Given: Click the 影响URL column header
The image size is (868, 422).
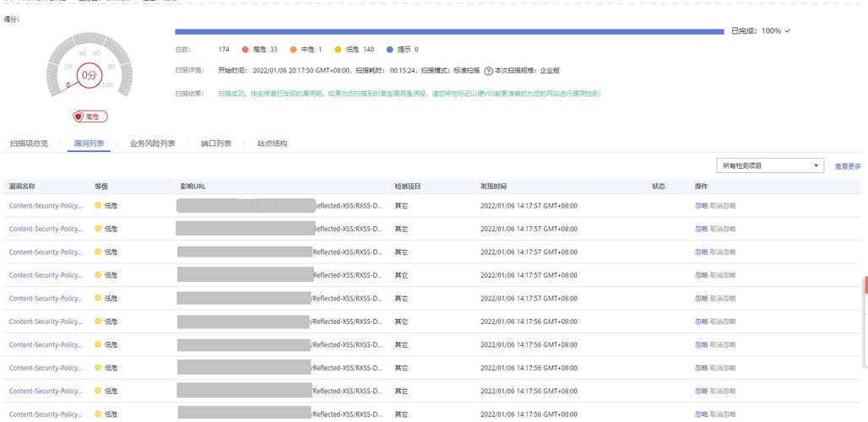Looking at the screenshot, I should tap(193, 187).
